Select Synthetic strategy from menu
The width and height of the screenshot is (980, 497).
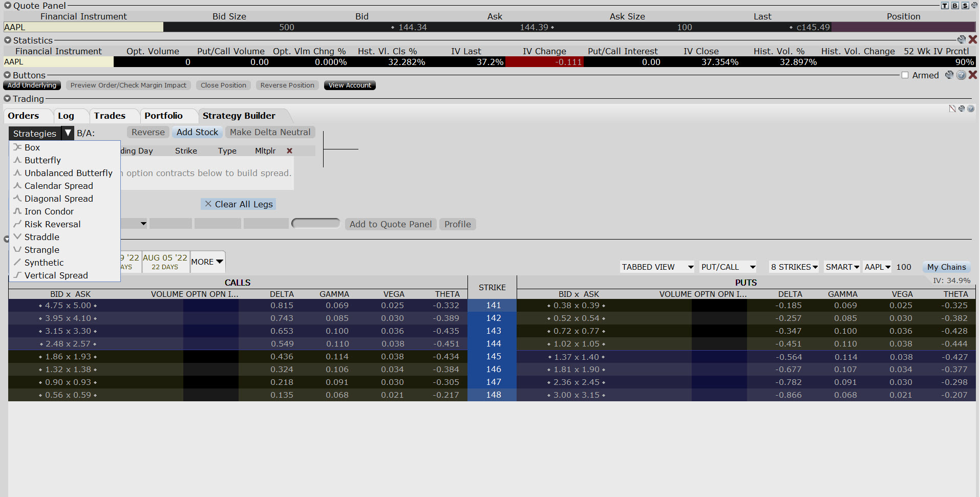65,263
